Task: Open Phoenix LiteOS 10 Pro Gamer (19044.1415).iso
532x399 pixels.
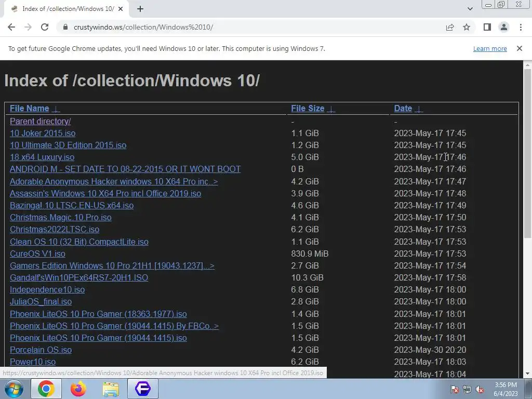Action: point(98,338)
